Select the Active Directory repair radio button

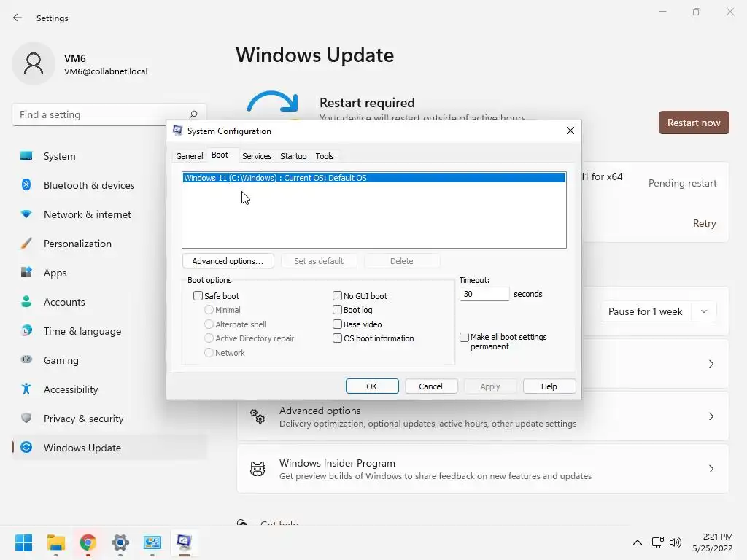(209, 338)
